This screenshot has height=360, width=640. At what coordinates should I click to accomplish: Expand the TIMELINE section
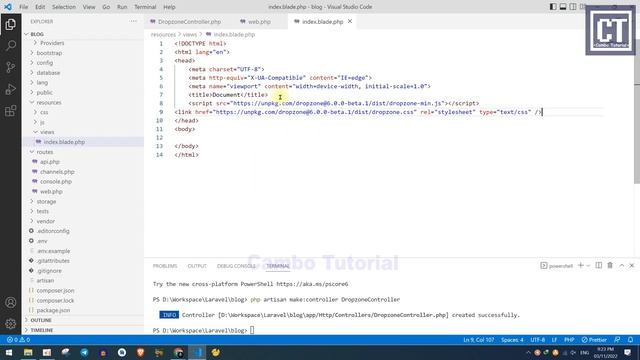pos(42,330)
